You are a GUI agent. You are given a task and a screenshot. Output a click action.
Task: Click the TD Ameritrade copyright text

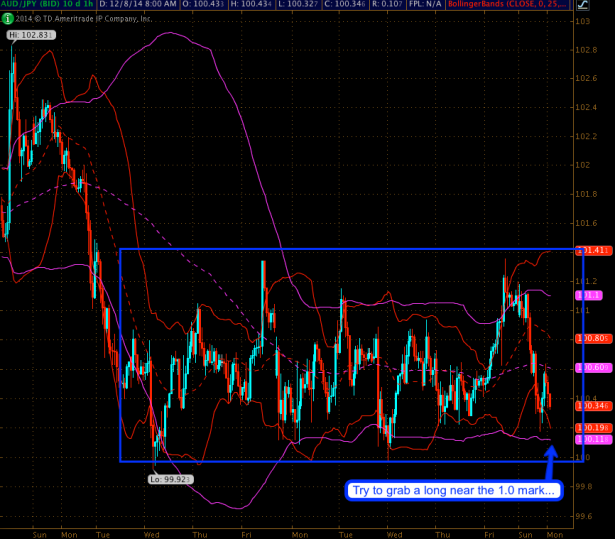(x=90, y=17)
